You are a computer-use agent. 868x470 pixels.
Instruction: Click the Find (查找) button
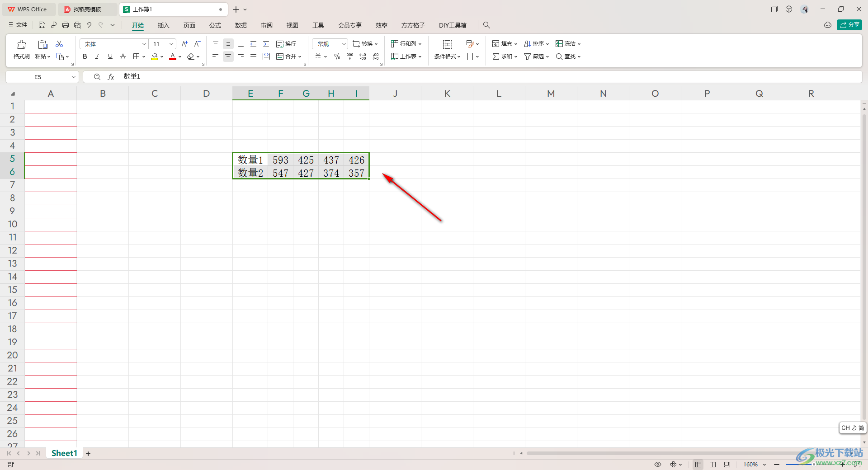pos(568,56)
